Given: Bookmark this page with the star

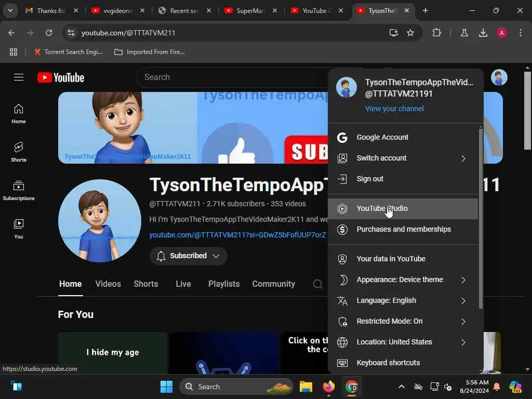Looking at the screenshot, I should click(x=410, y=33).
